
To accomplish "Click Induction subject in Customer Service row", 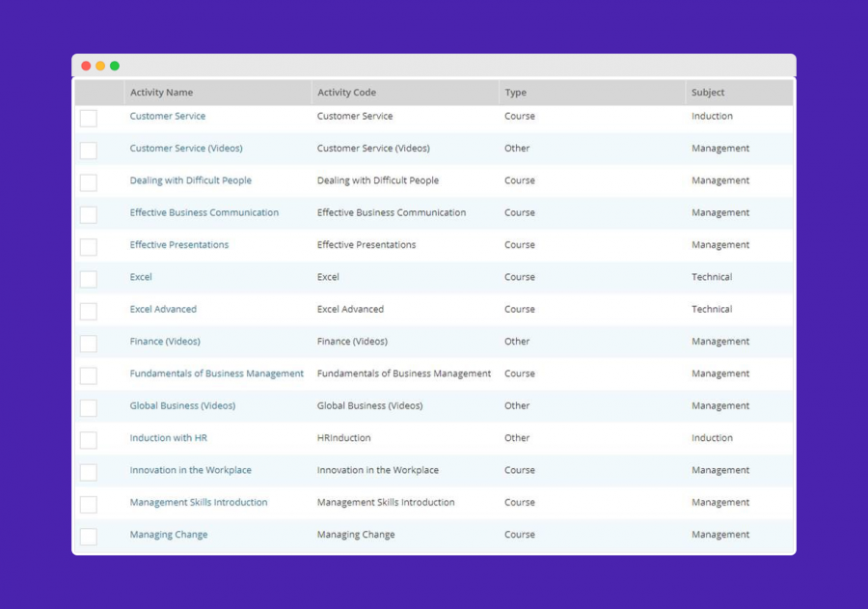I will (712, 116).
